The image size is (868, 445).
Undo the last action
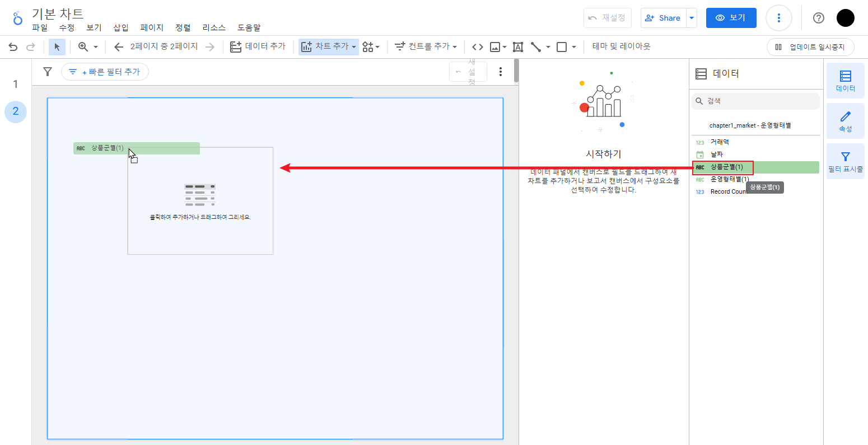pos(13,47)
